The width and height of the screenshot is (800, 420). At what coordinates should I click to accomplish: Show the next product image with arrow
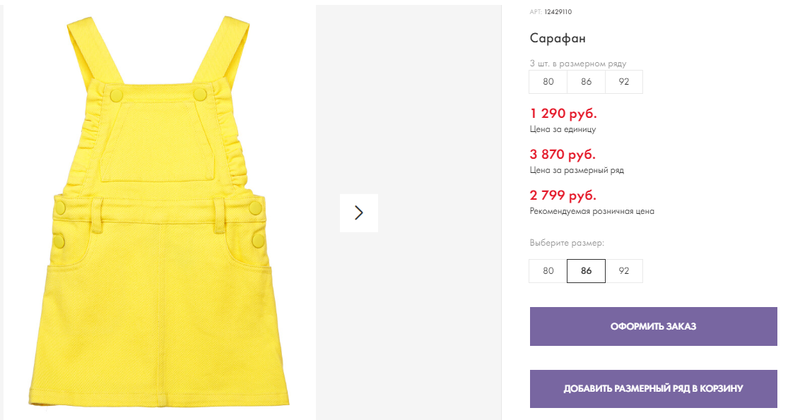click(x=359, y=213)
